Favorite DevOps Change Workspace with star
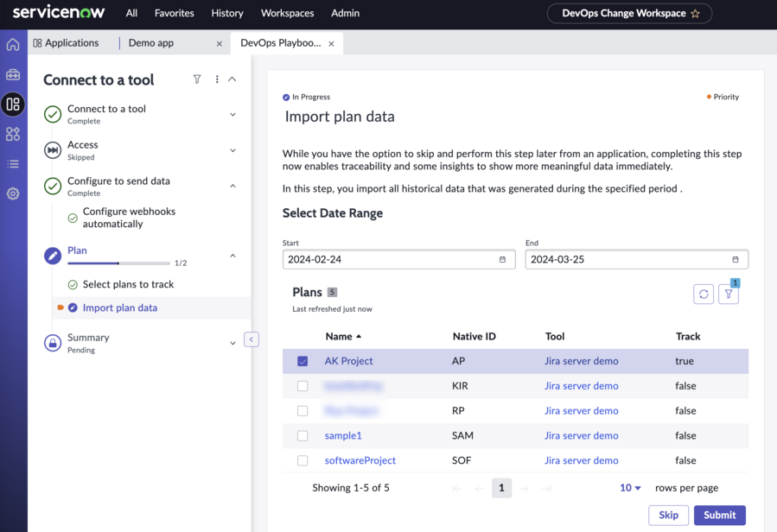The image size is (777, 532). 695,13
